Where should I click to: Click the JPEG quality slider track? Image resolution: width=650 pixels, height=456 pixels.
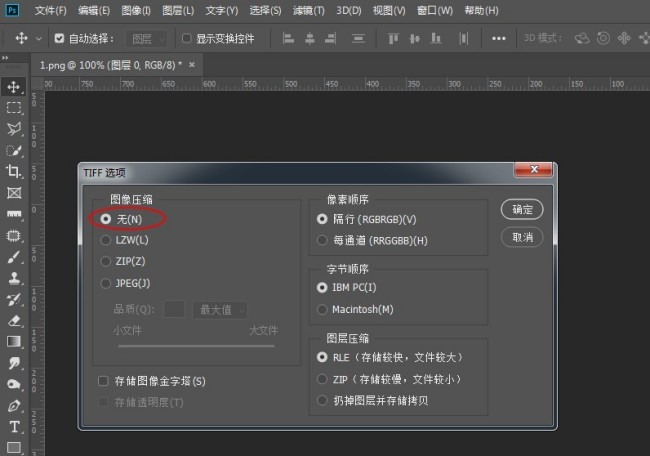[x=196, y=346]
